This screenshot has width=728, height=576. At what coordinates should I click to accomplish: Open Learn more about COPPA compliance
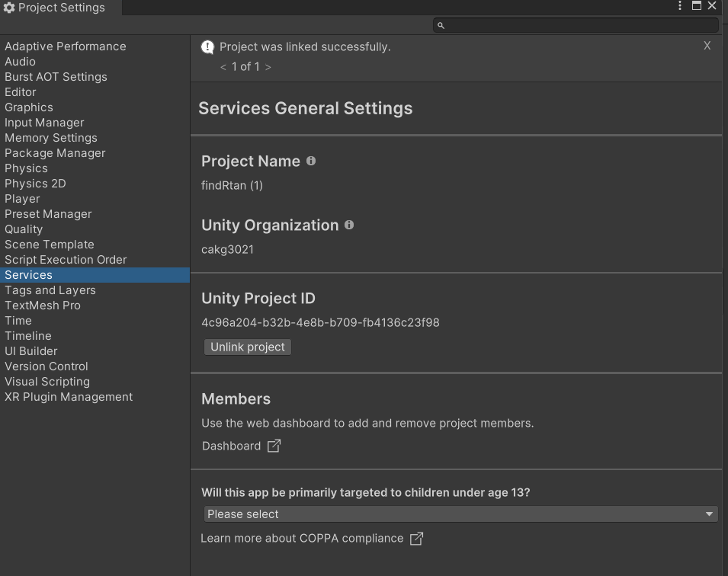[x=302, y=539]
